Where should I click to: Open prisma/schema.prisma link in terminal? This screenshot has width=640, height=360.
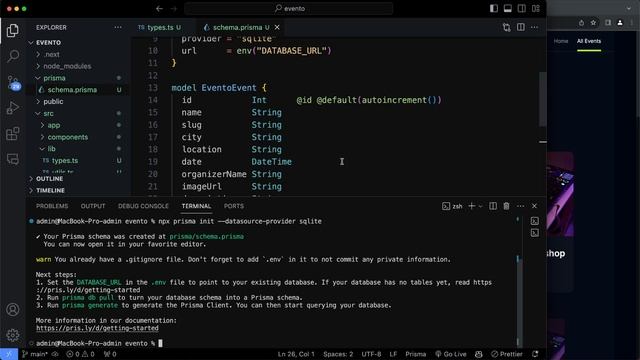pyautogui.click(x=207, y=236)
